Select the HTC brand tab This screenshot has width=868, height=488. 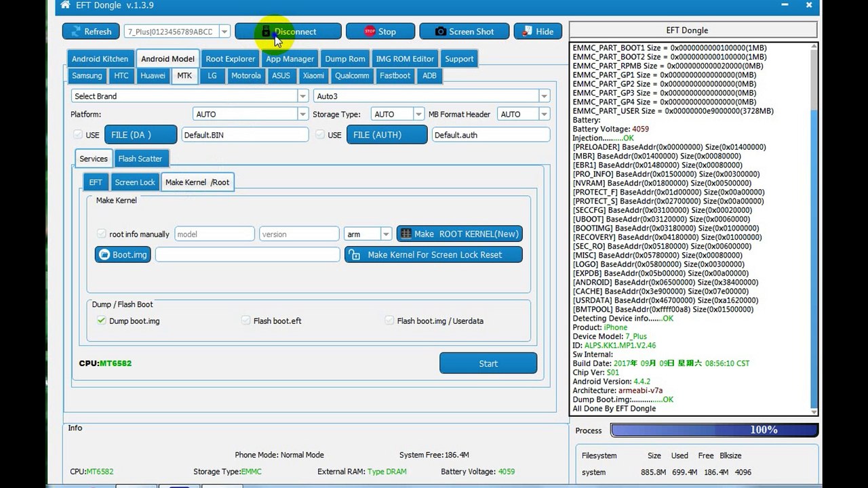coord(121,76)
